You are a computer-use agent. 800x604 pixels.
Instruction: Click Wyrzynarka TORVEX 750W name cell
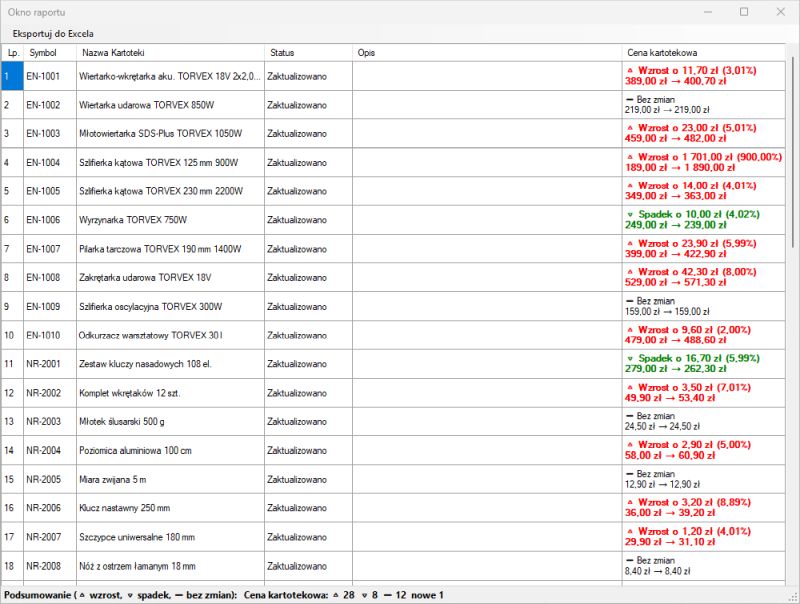pos(170,220)
